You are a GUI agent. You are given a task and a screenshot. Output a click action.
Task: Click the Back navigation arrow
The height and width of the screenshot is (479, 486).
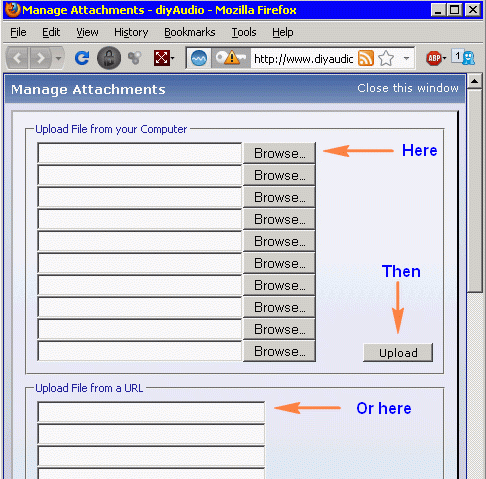[18, 58]
